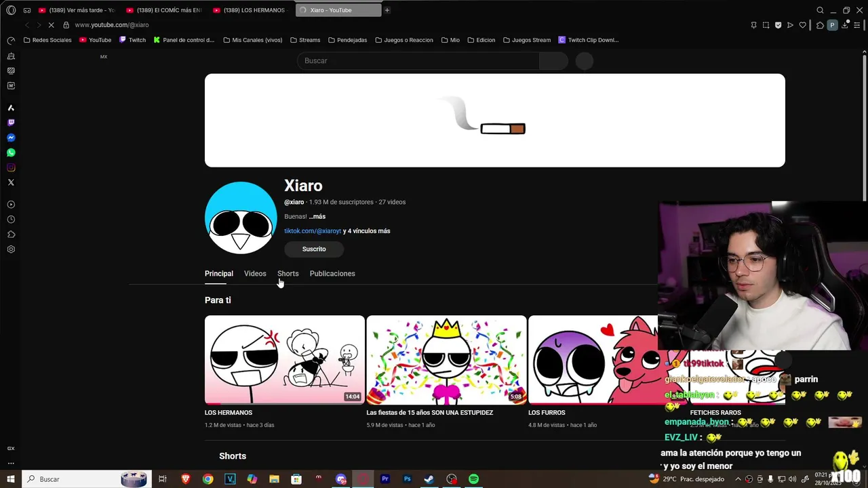Open Twitch Clip Downloader bookmark
This screenshot has width=868, height=488.
coord(588,40)
